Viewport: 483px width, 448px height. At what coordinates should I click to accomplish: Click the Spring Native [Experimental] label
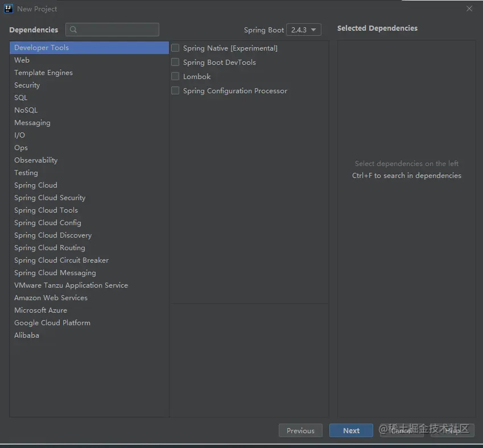[230, 48]
